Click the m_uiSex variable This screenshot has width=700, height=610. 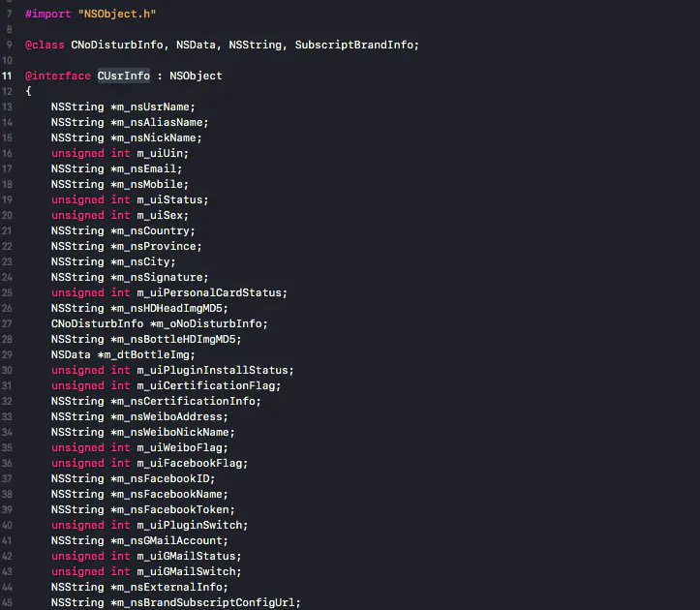[x=161, y=215]
